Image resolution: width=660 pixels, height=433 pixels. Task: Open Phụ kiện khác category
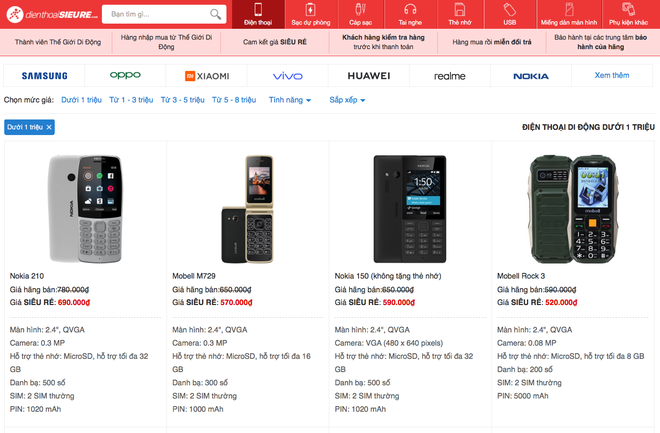pos(628,14)
